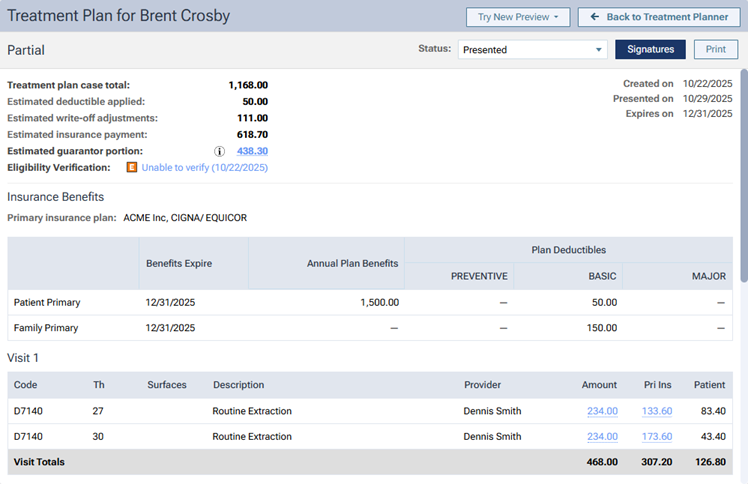
Task: Click the orange eligibility verification icon
Action: coord(131,168)
